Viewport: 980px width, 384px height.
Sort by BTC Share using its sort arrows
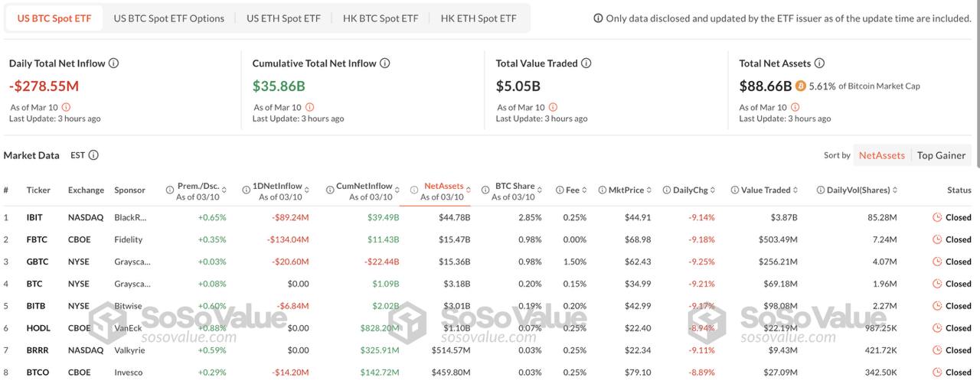click(x=540, y=190)
